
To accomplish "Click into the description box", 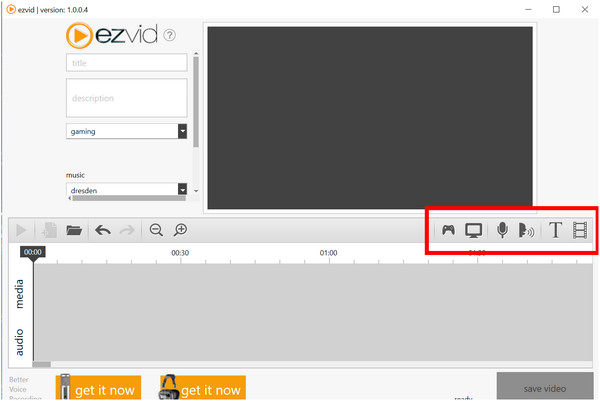I will (127, 98).
